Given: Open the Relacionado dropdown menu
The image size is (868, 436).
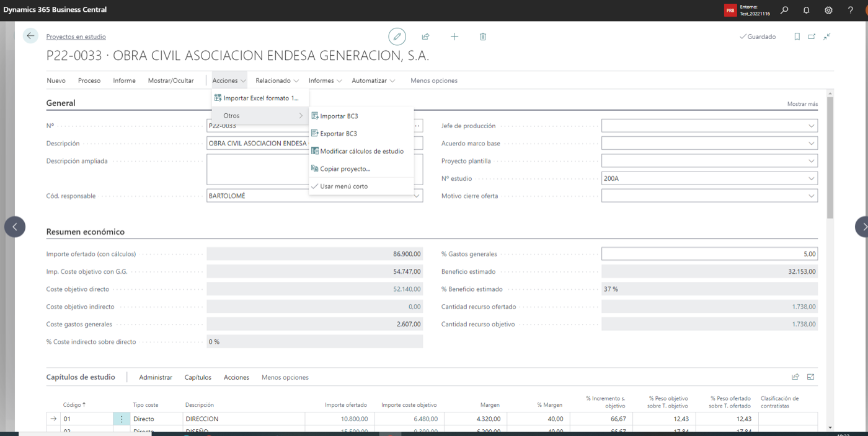Looking at the screenshot, I should tap(277, 81).
